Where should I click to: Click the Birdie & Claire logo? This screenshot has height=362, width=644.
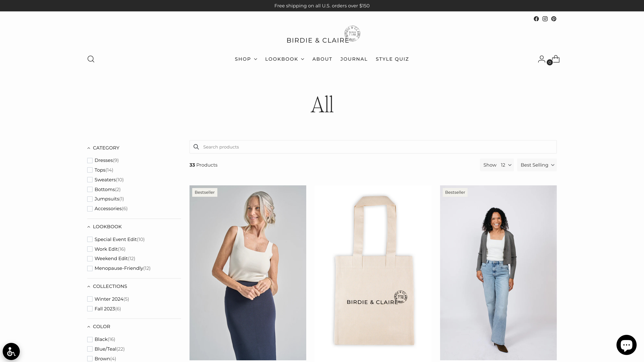pyautogui.click(x=323, y=35)
